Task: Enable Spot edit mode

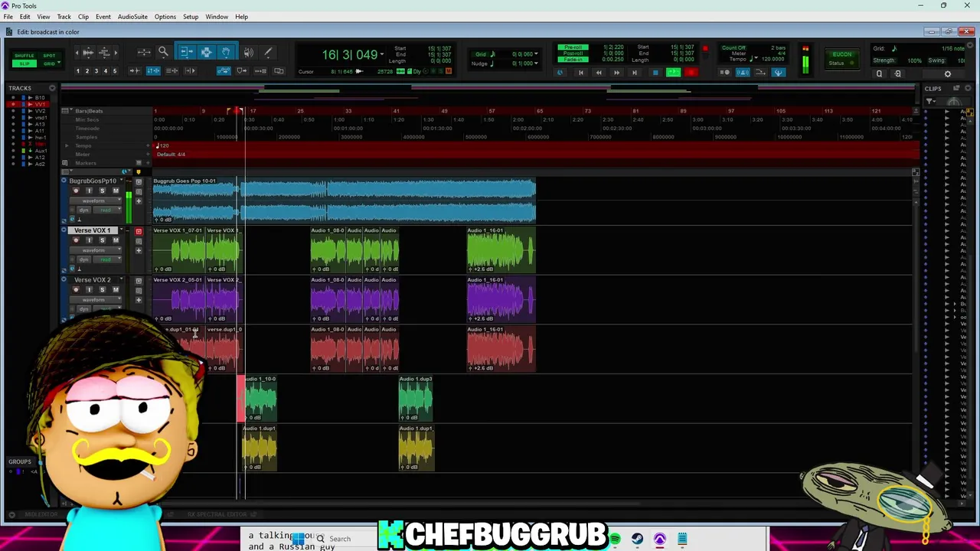Action: [x=49, y=56]
